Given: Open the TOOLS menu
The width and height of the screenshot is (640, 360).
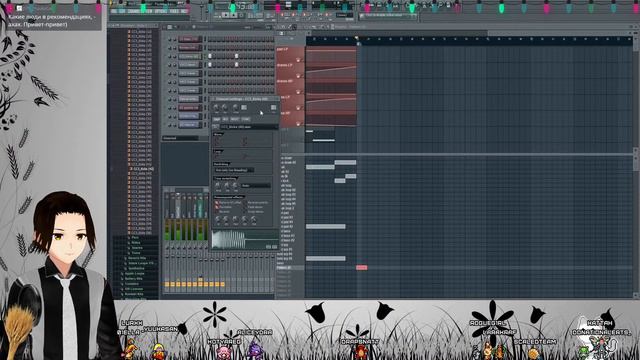Looking at the screenshot, I should (173, 11).
